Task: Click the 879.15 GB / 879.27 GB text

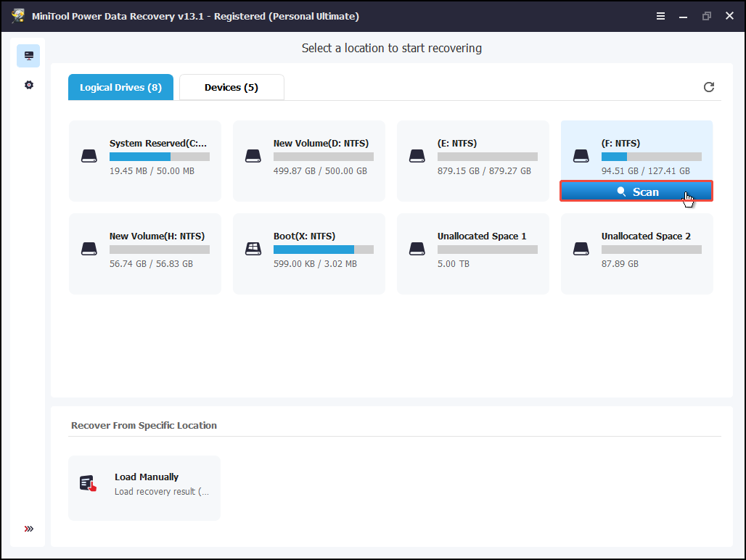Action: pyautogui.click(x=484, y=170)
